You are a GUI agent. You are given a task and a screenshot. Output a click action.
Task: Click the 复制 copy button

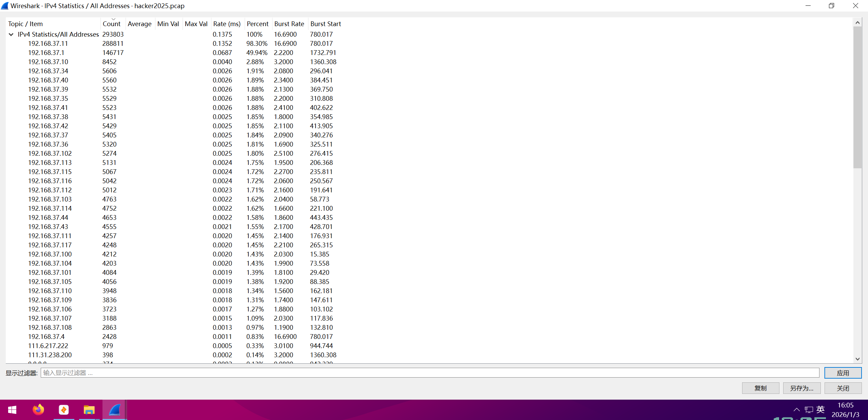pyautogui.click(x=760, y=388)
